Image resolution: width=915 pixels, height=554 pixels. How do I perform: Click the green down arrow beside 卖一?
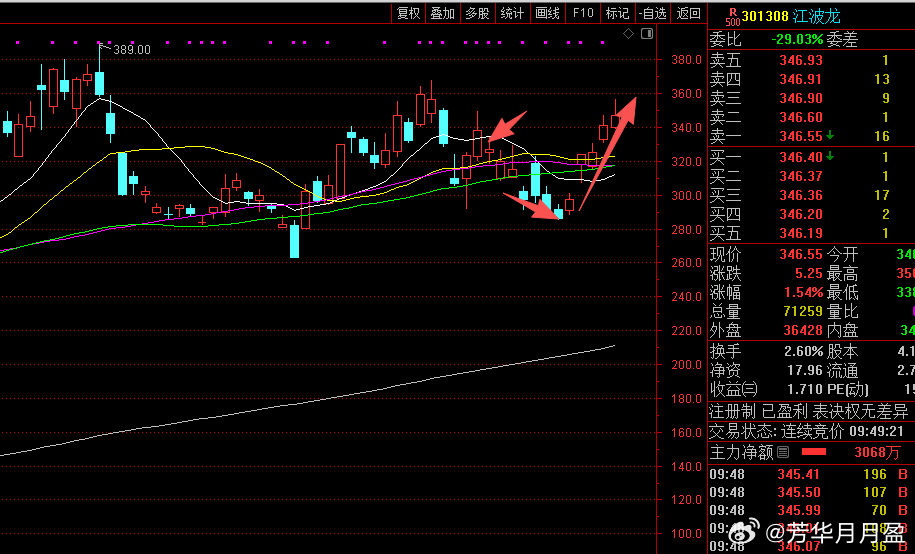tap(830, 135)
